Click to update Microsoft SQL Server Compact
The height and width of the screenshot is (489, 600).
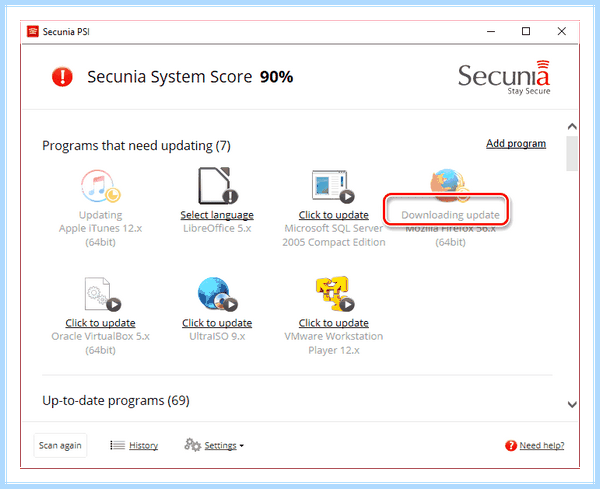tap(334, 215)
